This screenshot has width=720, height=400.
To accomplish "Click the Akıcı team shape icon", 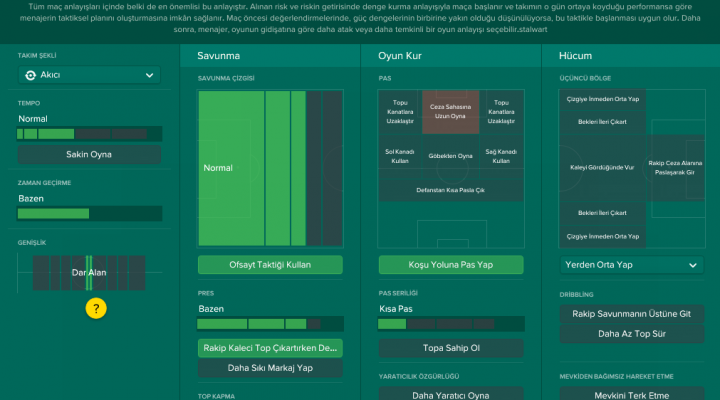I will pos(31,75).
